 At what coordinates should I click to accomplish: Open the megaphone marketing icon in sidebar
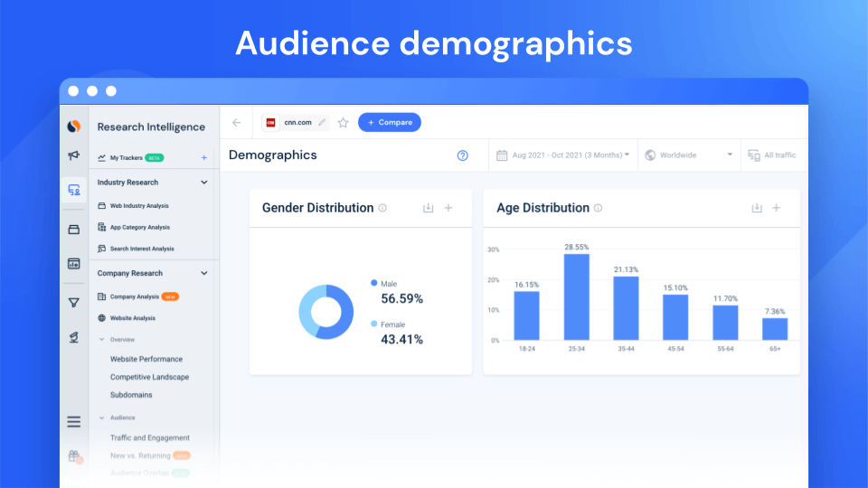[x=73, y=155]
